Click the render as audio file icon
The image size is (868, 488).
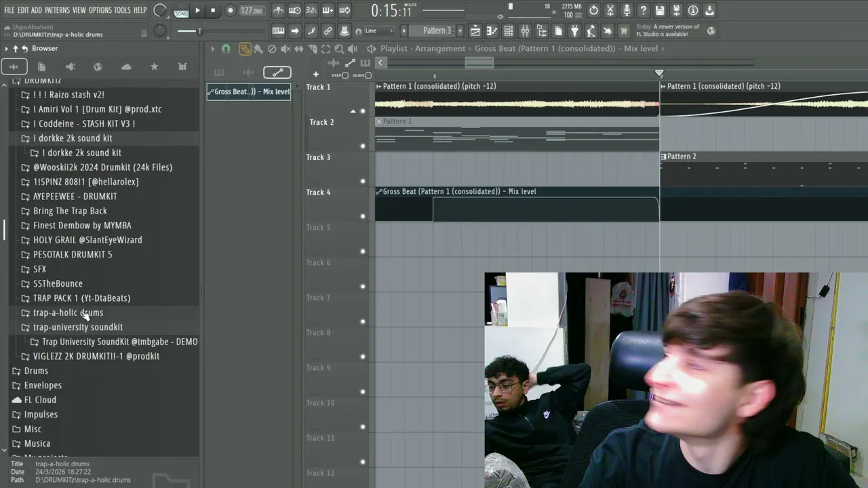click(676, 10)
